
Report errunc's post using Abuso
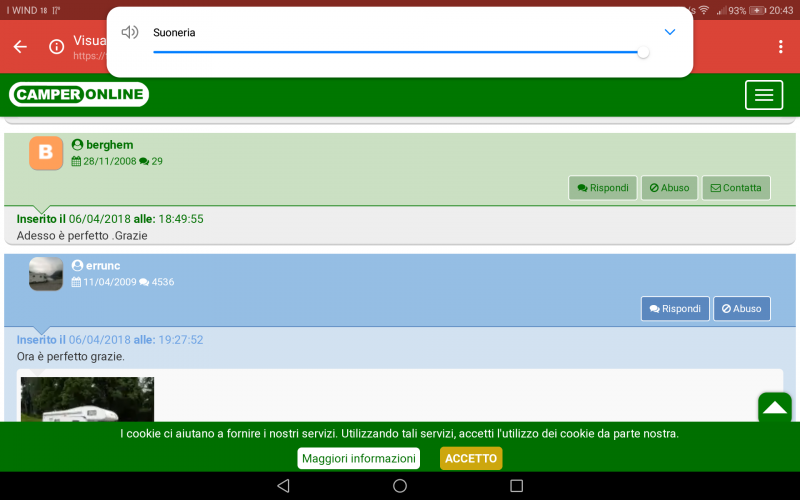pos(741,309)
